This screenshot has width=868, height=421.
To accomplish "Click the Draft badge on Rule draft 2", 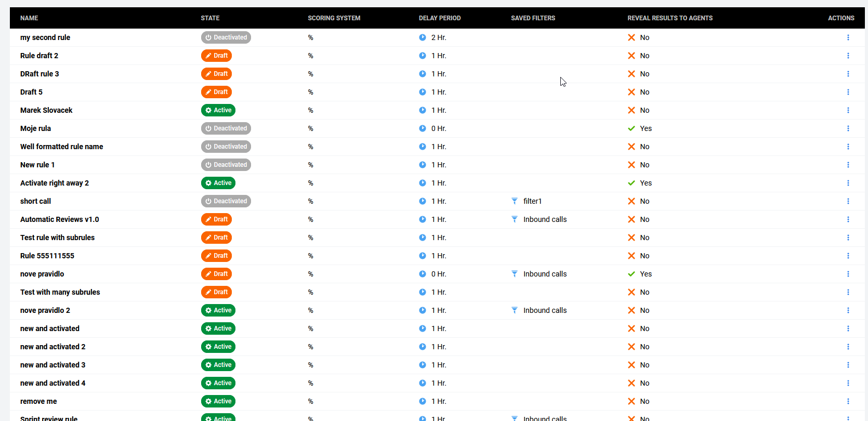I will (216, 56).
